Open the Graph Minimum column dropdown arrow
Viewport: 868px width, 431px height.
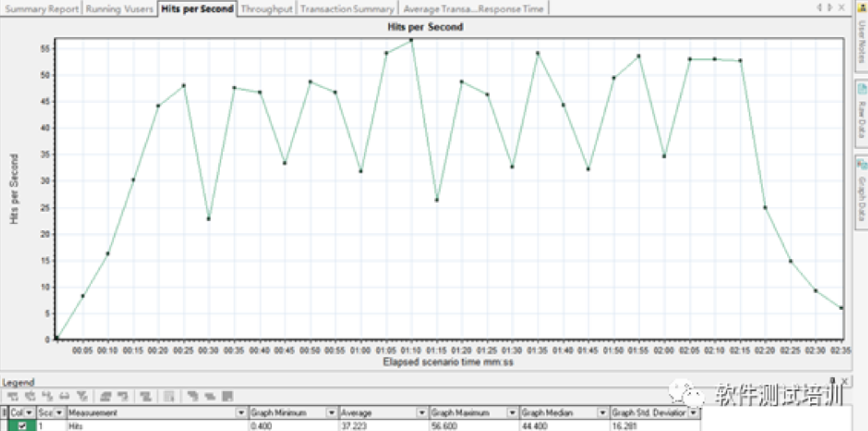(332, 413)
